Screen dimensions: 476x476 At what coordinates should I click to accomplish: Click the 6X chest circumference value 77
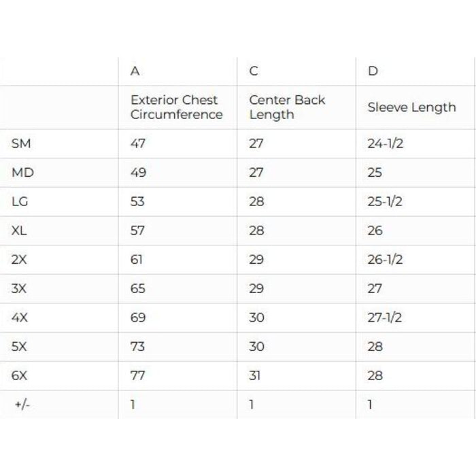click(137, 375)
